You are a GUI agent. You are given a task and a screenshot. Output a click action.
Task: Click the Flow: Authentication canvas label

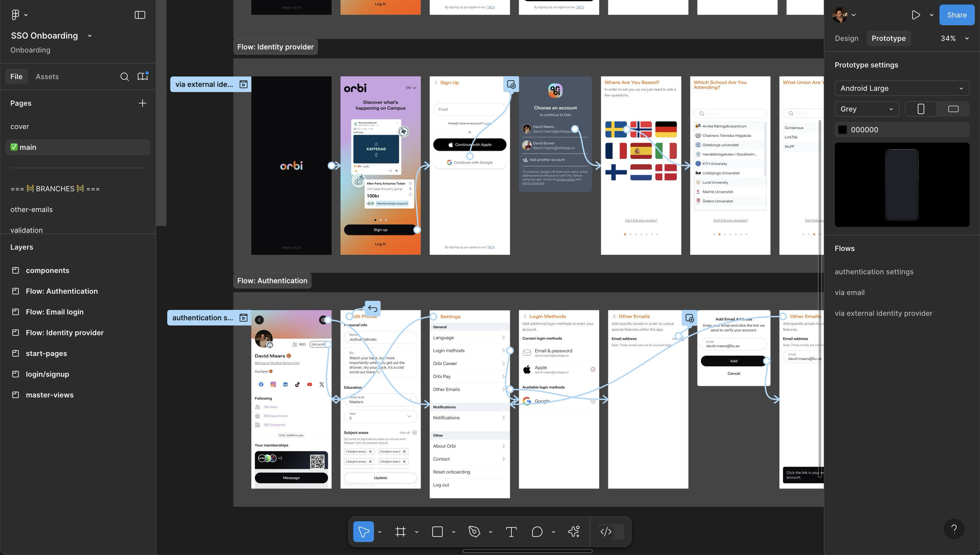coord(272,281)
